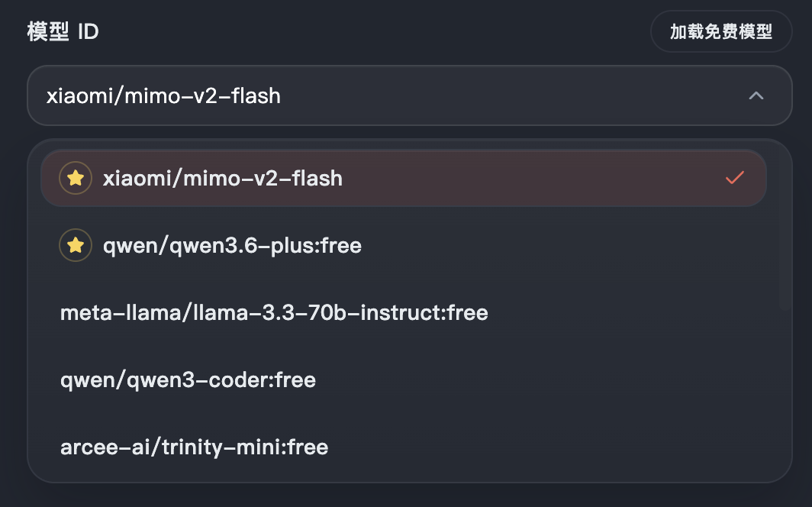Choose arcee-ai/trinity-mini:free from the options
Screen dimensions: 812x507
click(194, 447)
